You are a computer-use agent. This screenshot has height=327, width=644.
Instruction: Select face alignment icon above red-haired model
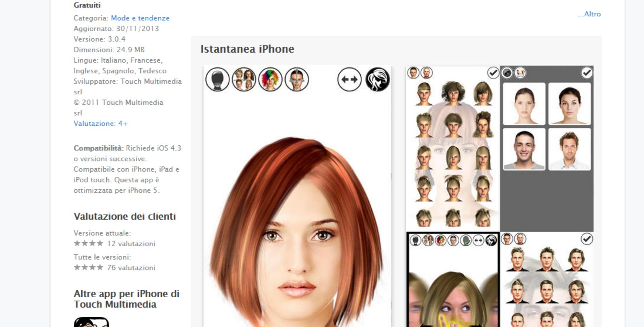pos(297,79)
